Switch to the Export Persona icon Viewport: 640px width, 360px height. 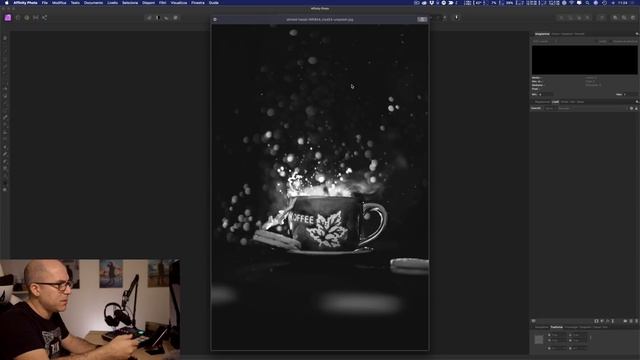(x=44, y=18)
